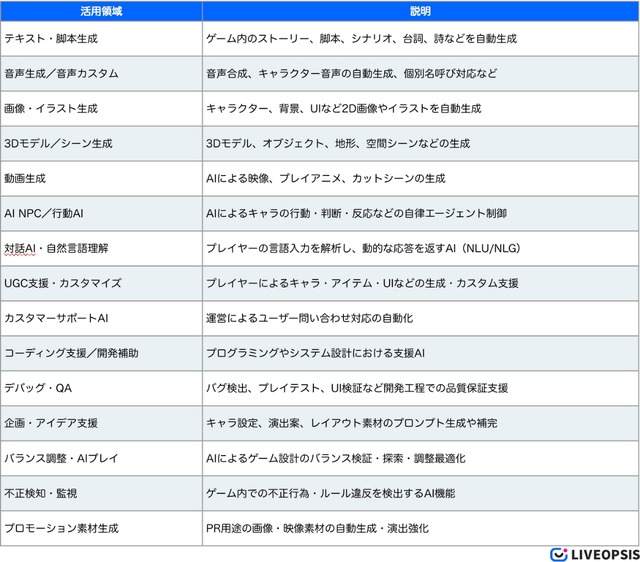Click the カスタマーサポートAI cell
This screenshot has width=640, height=562.
point(54,318)
